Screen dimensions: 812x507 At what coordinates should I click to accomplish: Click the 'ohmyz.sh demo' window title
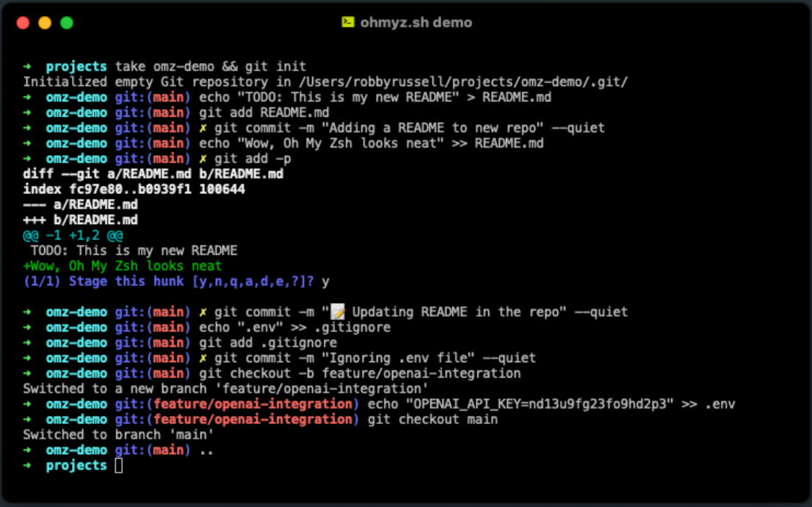tap(416, 22)
